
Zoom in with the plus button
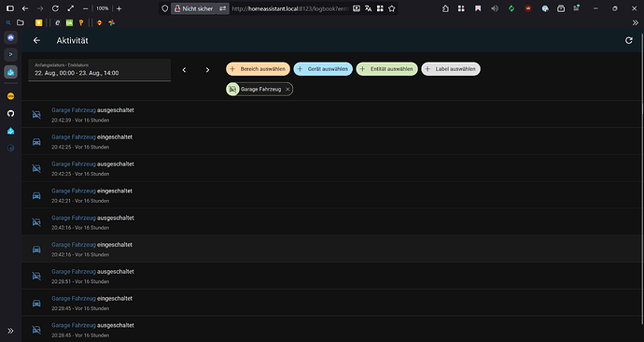click(x=119, y=8)
